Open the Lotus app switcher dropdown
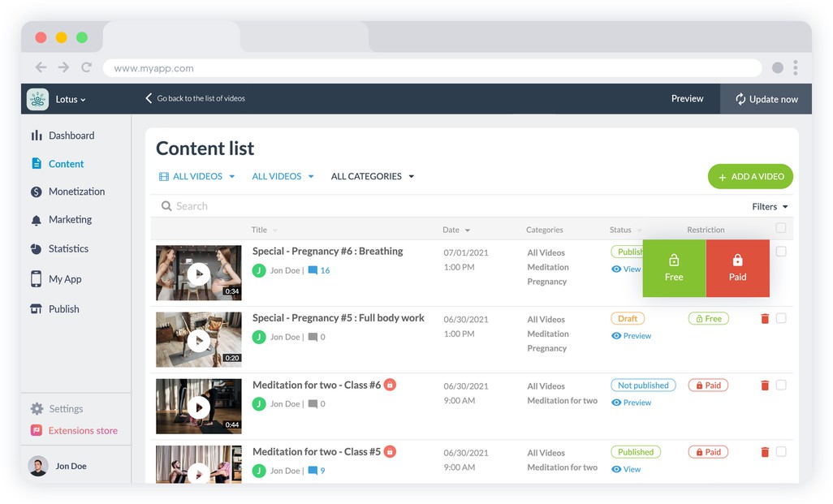The width and height of the screenshot is (833, 504). [70, 100]
